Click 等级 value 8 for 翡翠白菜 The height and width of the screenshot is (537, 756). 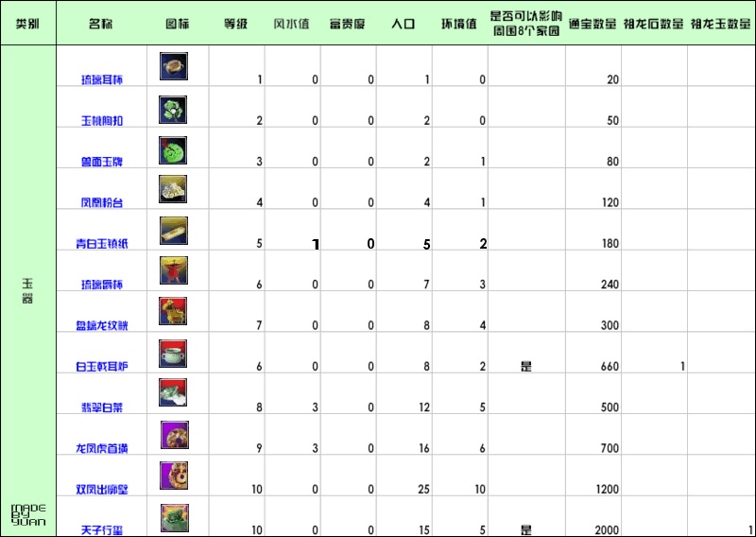[x=259, y=407]
